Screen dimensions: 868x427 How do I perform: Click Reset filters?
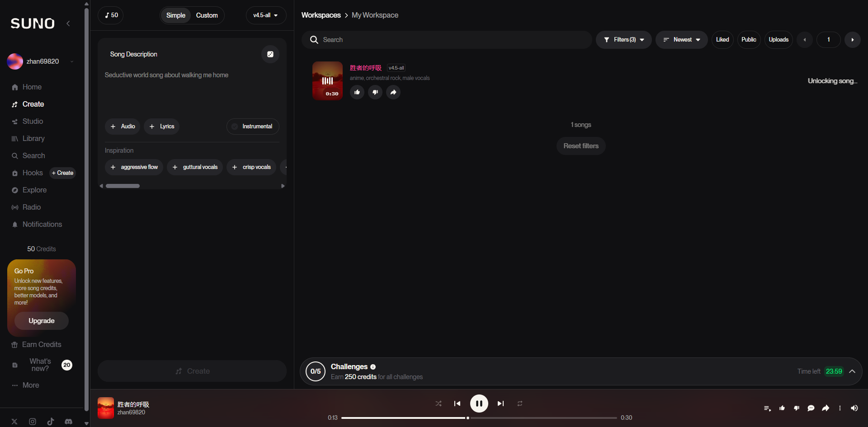(x=581, y=146)
